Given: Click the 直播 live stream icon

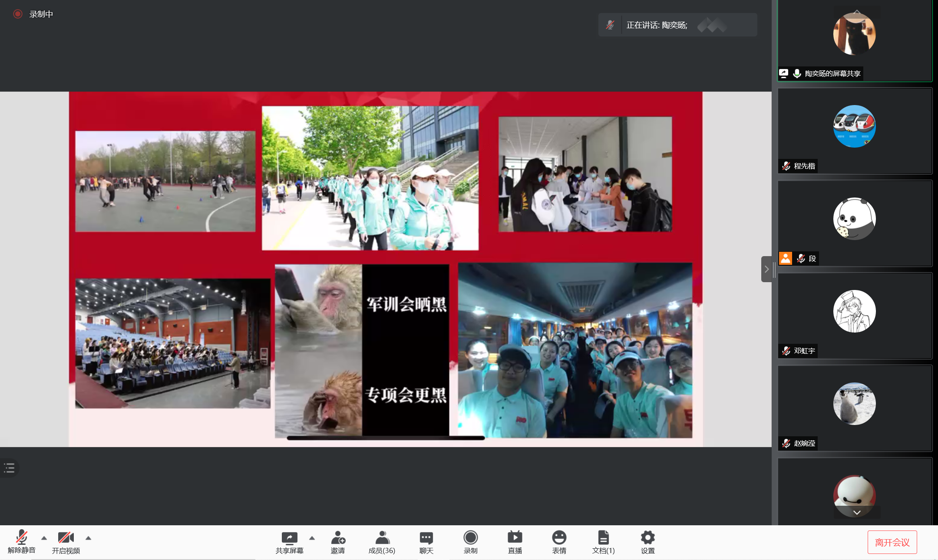Looking at the screenshot, I should (515, 538).
